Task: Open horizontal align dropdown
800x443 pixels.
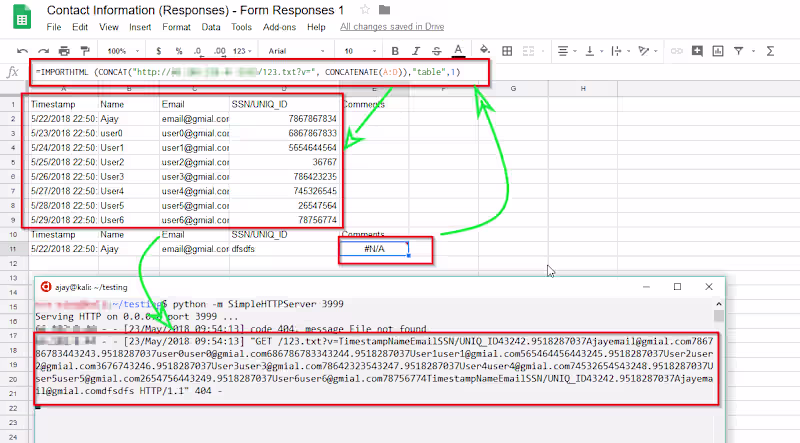Action: (567, 51)
